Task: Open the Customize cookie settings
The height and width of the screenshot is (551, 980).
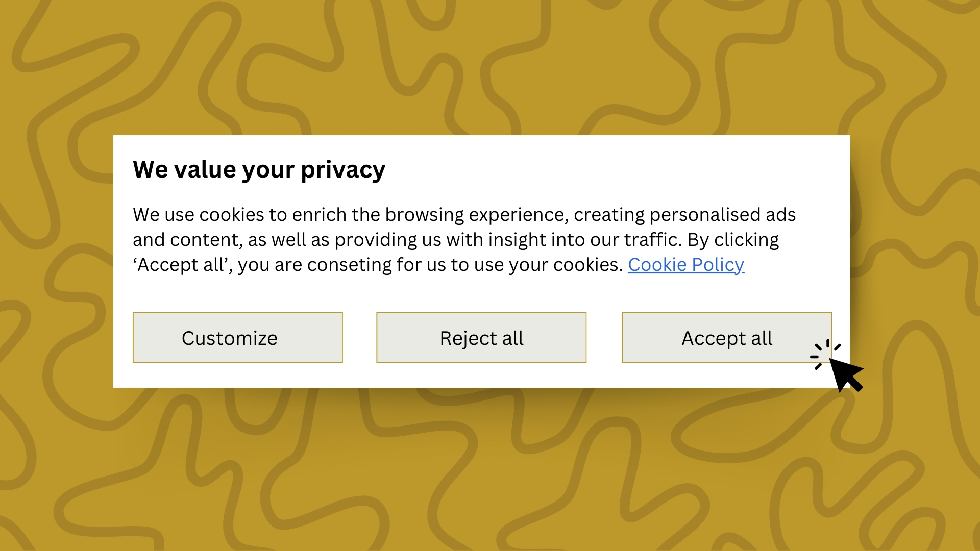Action: tap(237, 338)
